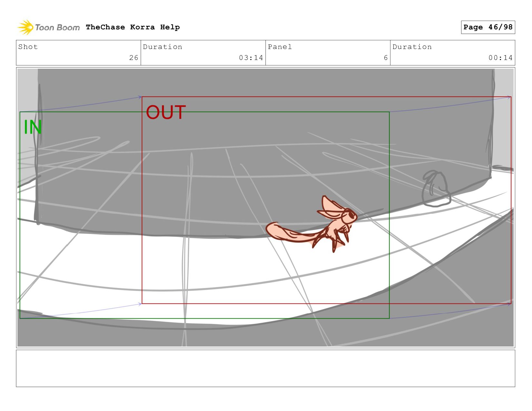Select the shot number "26"
This screenshot has width=532, height=411.
[x=134, y=58]
